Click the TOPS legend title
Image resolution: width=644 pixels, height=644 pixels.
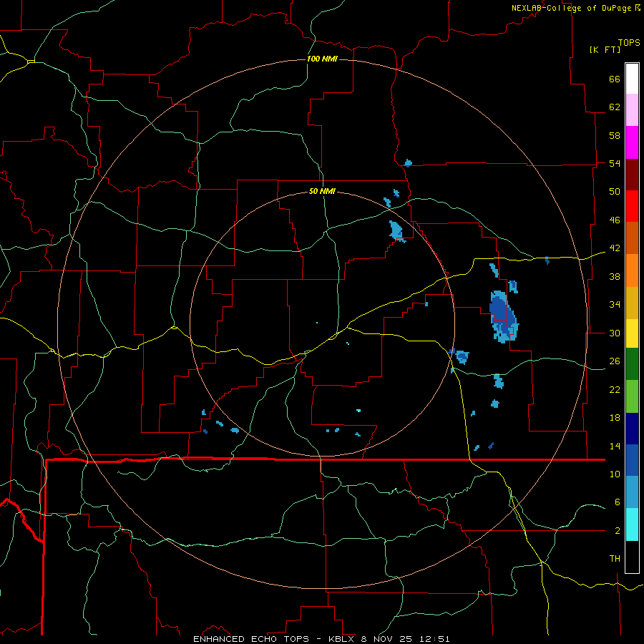(629, 42)
